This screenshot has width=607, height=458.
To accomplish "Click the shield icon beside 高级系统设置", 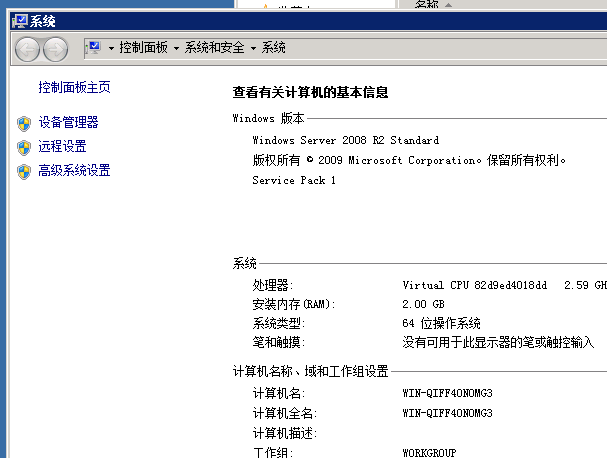I will click(x=24, y=172).
